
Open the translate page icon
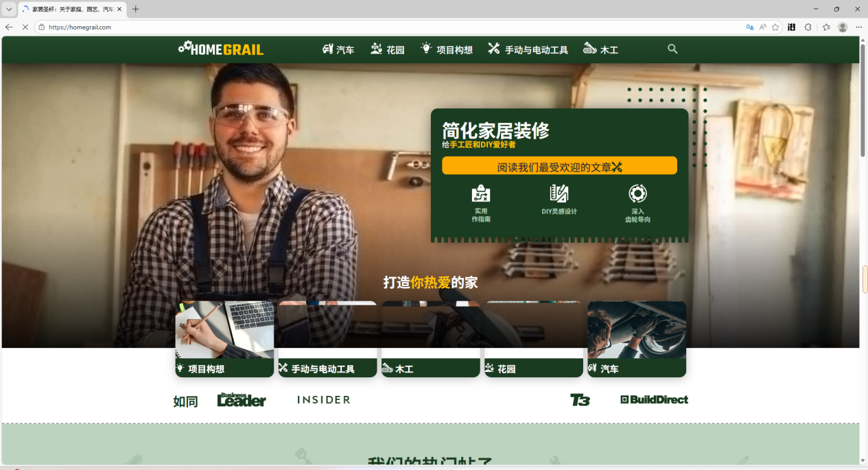tap(749, 27)
